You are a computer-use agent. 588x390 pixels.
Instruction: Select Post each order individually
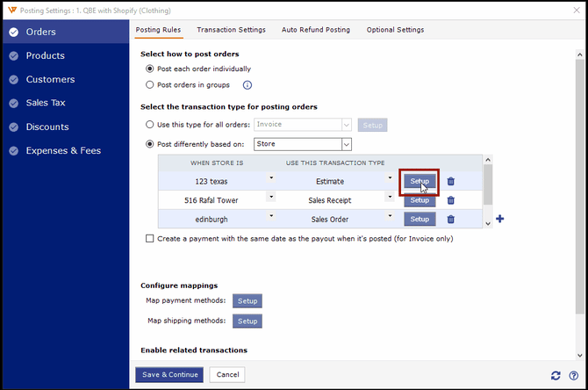149,69
